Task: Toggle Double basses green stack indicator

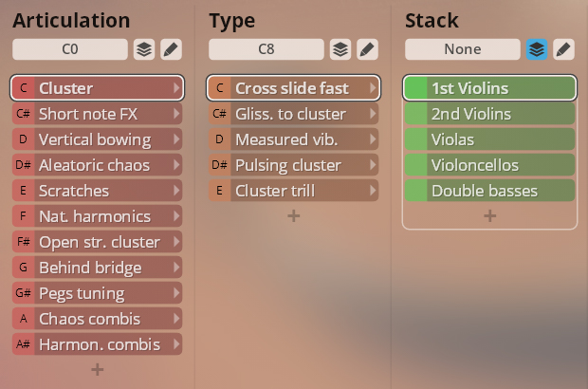Action: pyautogui.click(x=416, y=191)
